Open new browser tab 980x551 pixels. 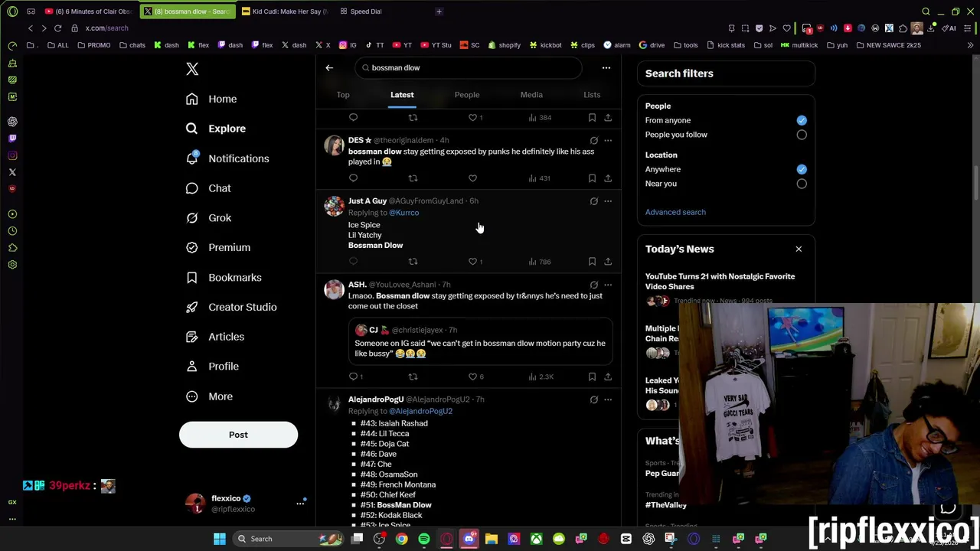click(439, 11)
